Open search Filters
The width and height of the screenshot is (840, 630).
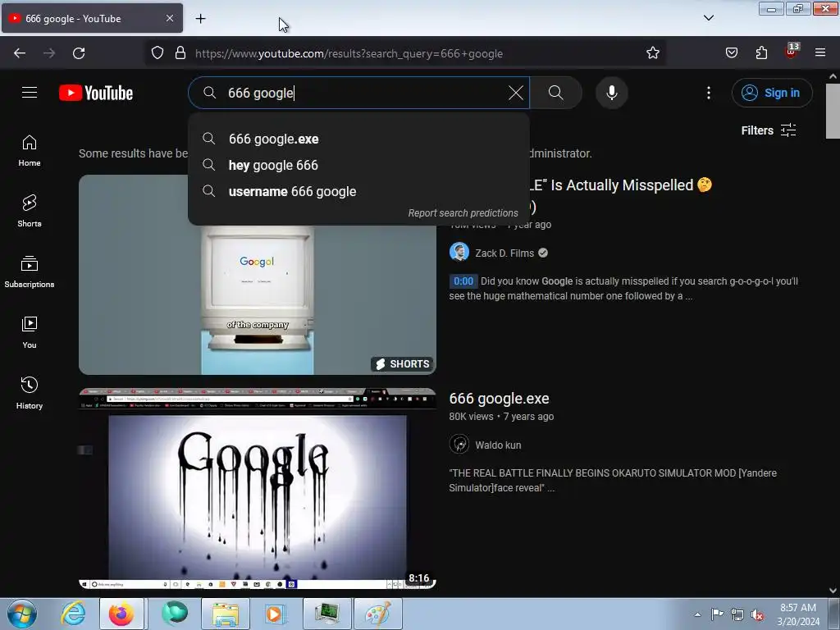pos(768,130)
